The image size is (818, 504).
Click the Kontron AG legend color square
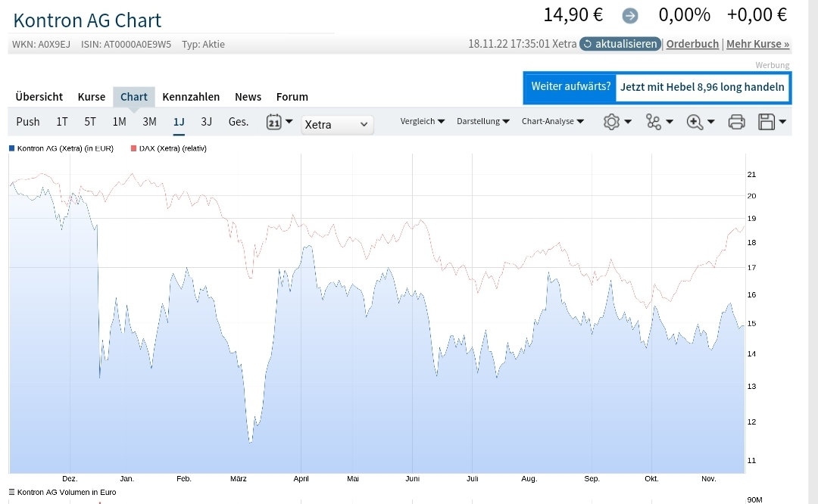pyautogui.click(x=11, y=148)
